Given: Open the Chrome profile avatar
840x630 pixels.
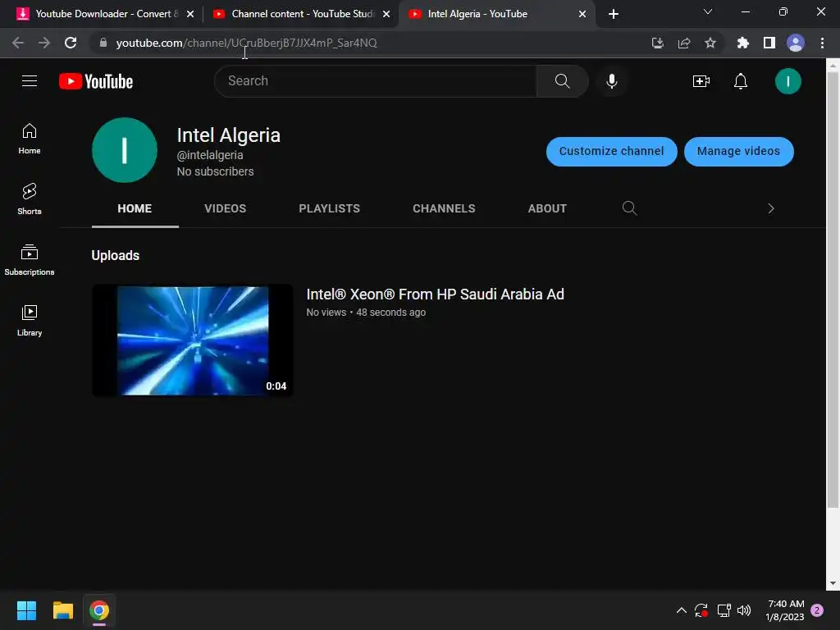Looking at the screenshot, I should [795, 43].
